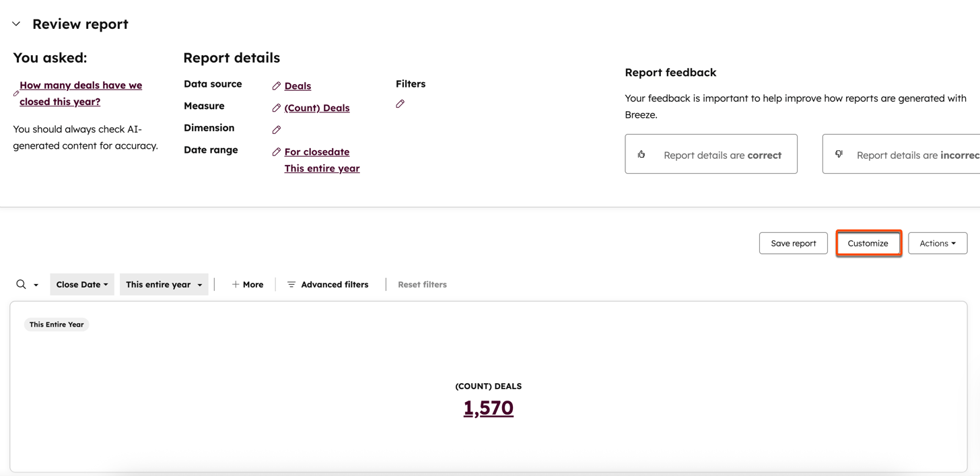Click the Save report button
This screenshot has height=476, width=980.
(x=793, y=243)
